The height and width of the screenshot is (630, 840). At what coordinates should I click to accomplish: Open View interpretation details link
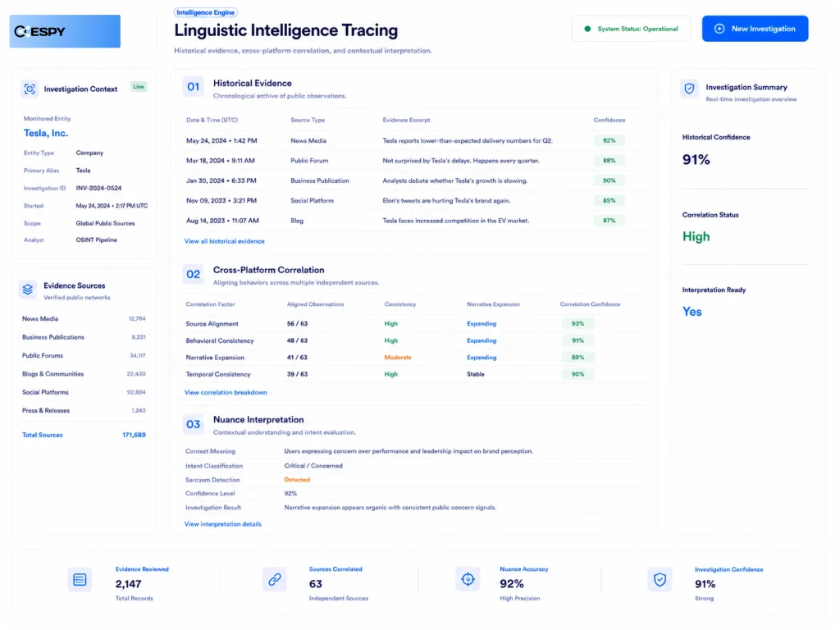point(223,524)
